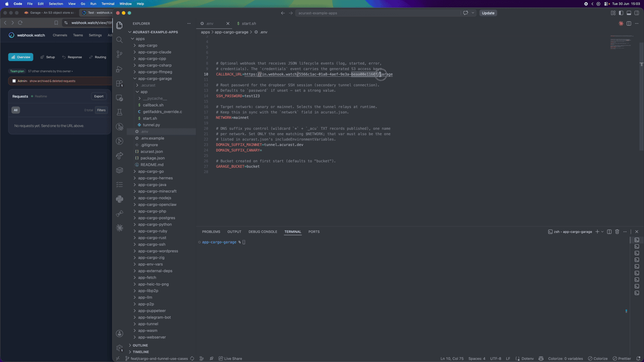This screenshot has height=362, width=644.
Task: Synchronize changes icon next to branch name
Action: [x=192, y=358]
